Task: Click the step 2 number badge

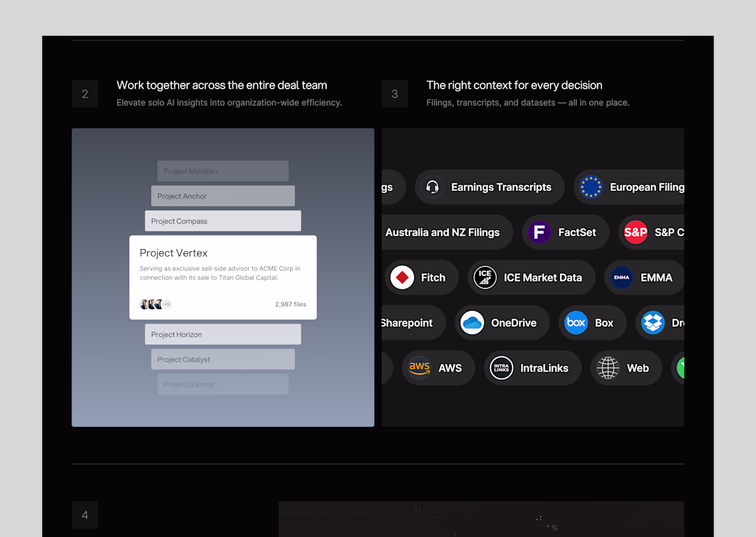Action: [x=85, y=93]
